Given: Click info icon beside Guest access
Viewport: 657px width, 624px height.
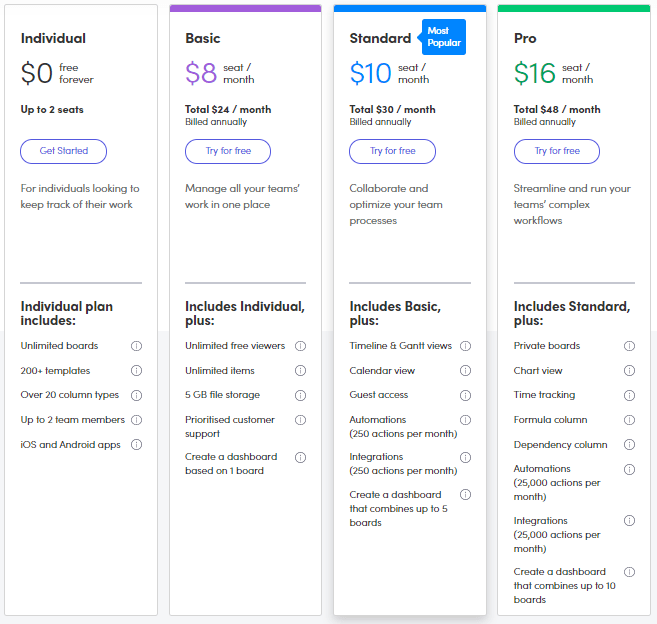Looking at the screenshot, I should pos(466,395).
